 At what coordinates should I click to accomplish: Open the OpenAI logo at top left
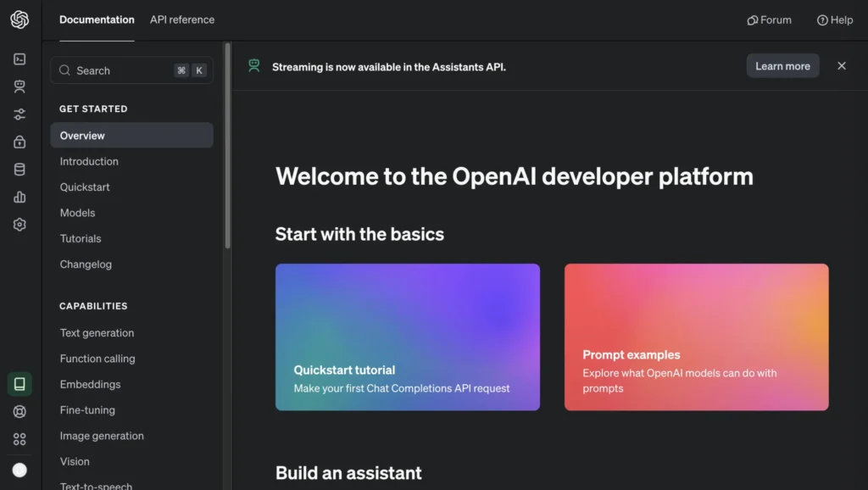[19, 19]
